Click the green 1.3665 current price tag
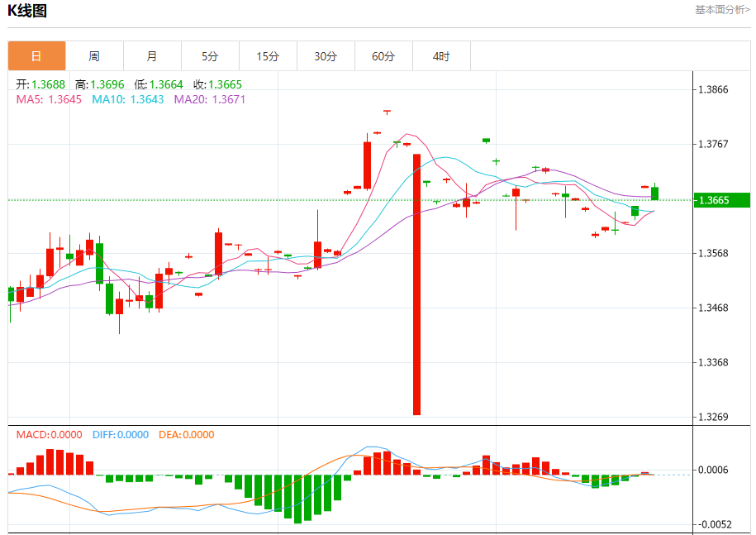 point(722,200)
